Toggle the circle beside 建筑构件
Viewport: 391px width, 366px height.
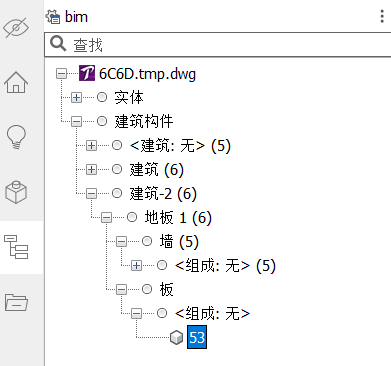click(102, 121)
